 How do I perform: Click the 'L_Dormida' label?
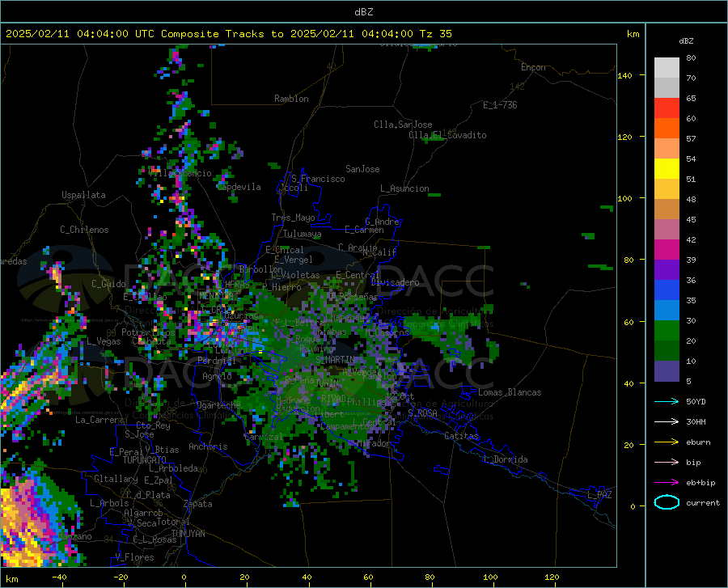point(506,459)
